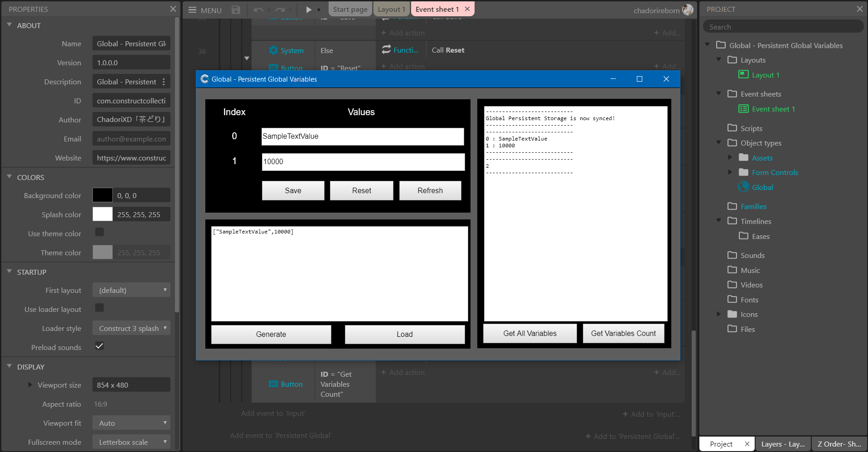Click the Sounds folder icon
This screenshot has width=868, height=452.
[732, 255]
